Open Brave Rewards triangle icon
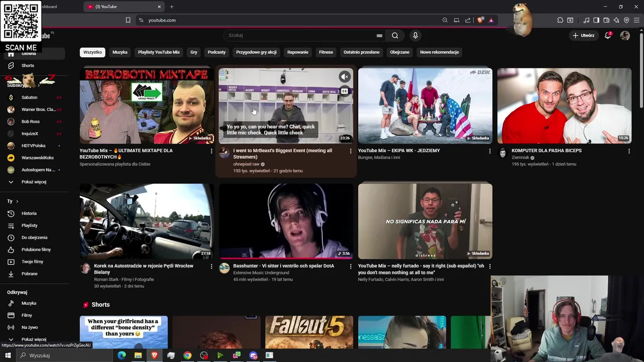Viewport: 644px width, 362px height. coord(491,20)
